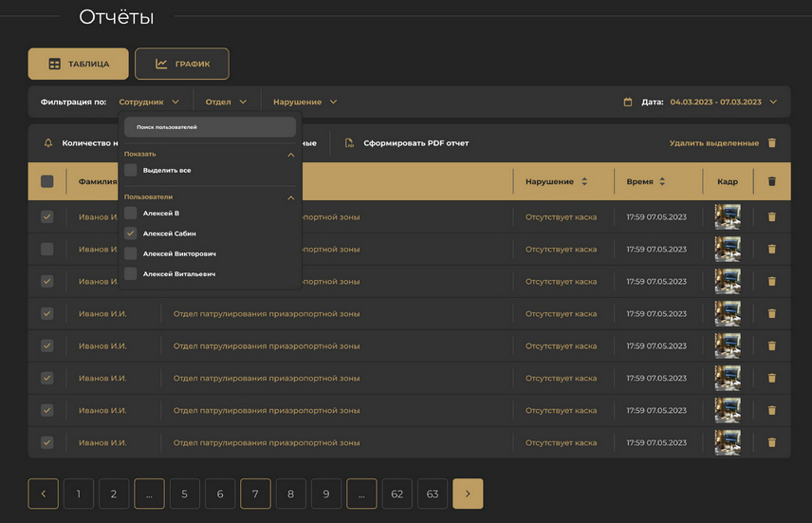
Task: Check the 'Выделить все' checkbox
Action: [x=131, y=170]
